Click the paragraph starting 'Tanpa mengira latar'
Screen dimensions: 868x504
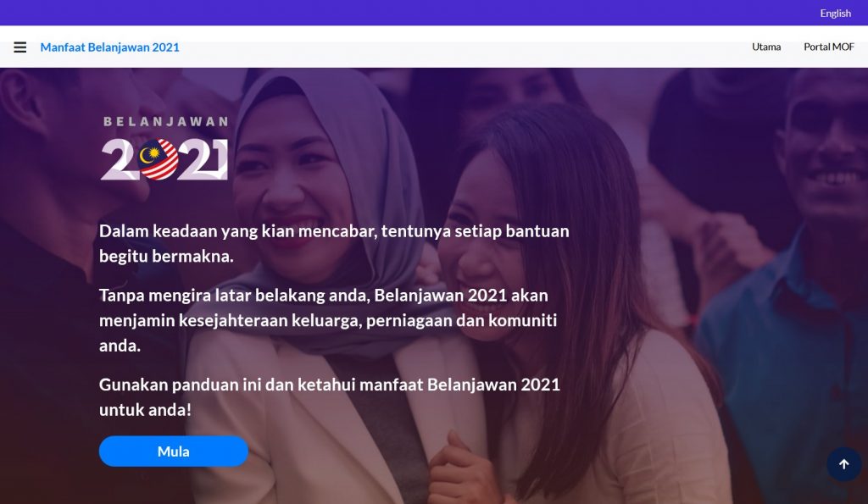[x=328, y=320]
